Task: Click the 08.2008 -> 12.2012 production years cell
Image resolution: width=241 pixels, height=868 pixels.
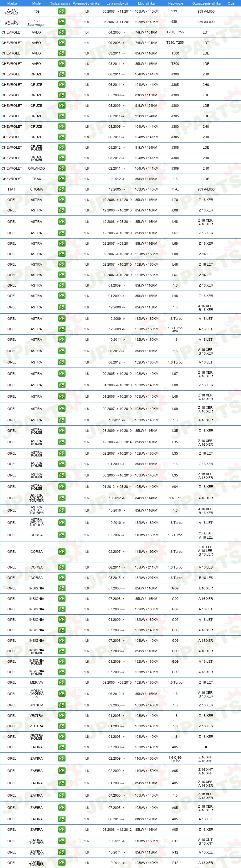Action: pyautogui.click(x=117, y=830)
